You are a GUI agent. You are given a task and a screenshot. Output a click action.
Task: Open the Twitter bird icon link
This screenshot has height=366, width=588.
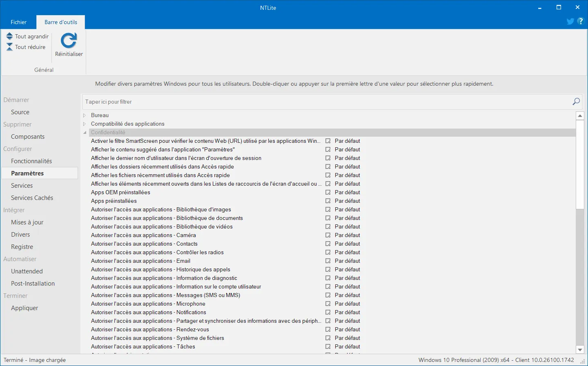coord(570,21)
